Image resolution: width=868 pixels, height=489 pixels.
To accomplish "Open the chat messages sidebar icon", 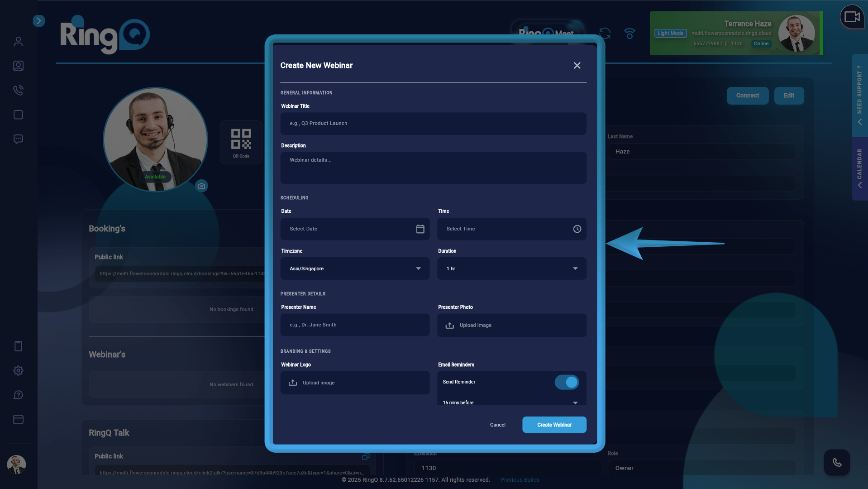I will coord(18,139).
